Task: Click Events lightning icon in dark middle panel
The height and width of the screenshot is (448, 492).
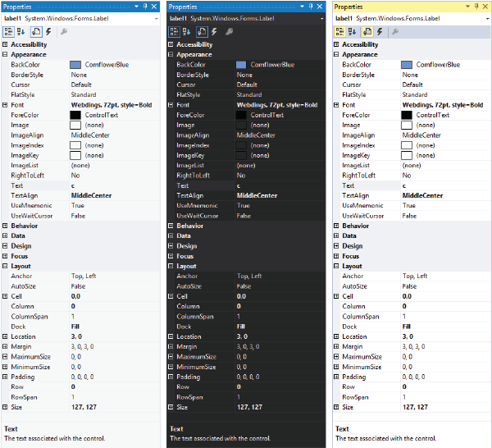Action: (x=214, y=32)
